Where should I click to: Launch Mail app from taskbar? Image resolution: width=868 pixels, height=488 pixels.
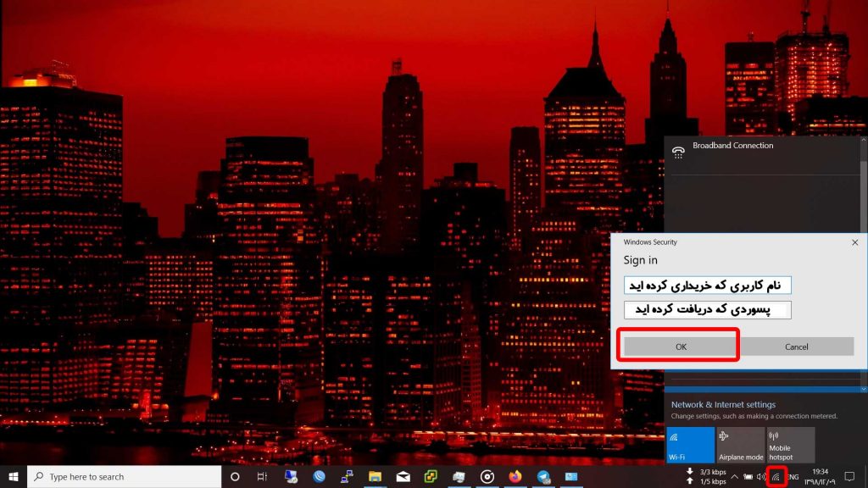(x=403, y=477)
